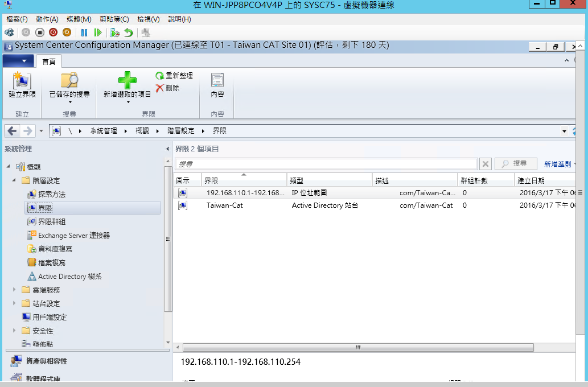Select the Taiwan-Cat boundary row

pyautogui.click(x=375, y=205)
